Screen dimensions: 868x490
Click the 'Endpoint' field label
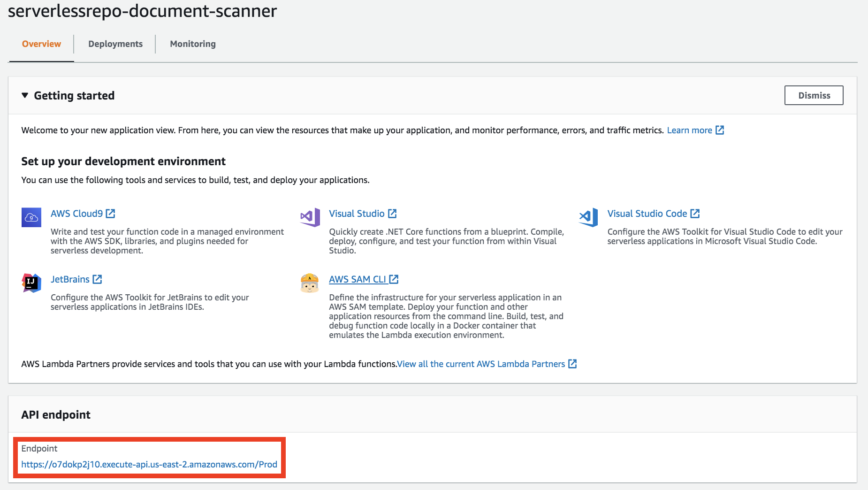click(x=39, y=448)
